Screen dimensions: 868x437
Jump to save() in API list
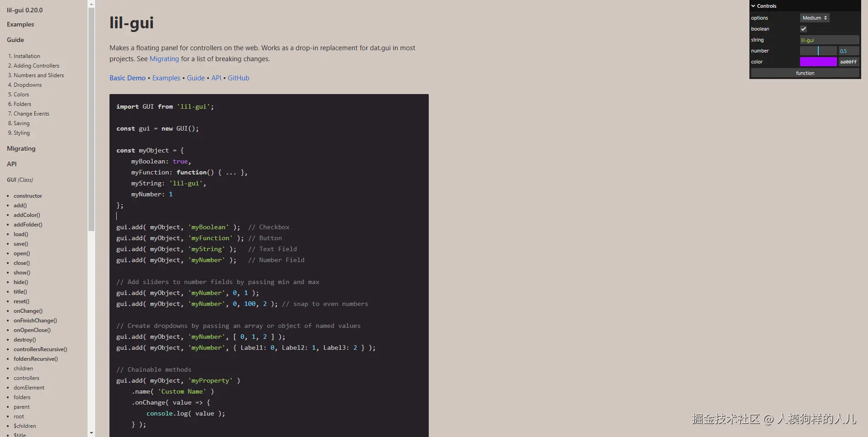[x=21, y=244]
